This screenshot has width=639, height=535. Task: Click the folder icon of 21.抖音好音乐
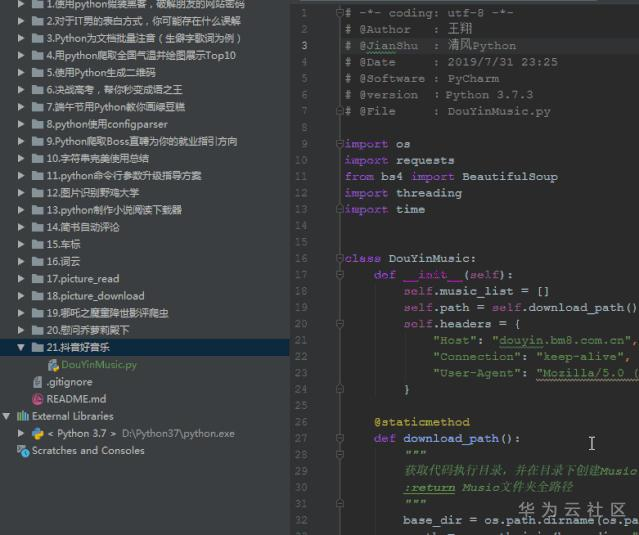pyautogui.click(x=37, y=347)
